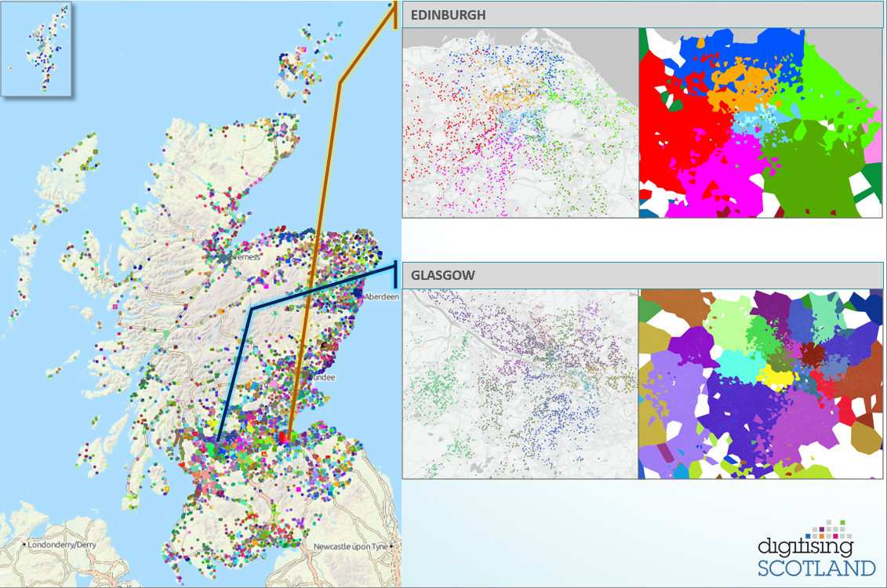Screen dimensions: 887x588
Task: Expand the Edinburgh detail panel
Action: click(x=642, y=110)
